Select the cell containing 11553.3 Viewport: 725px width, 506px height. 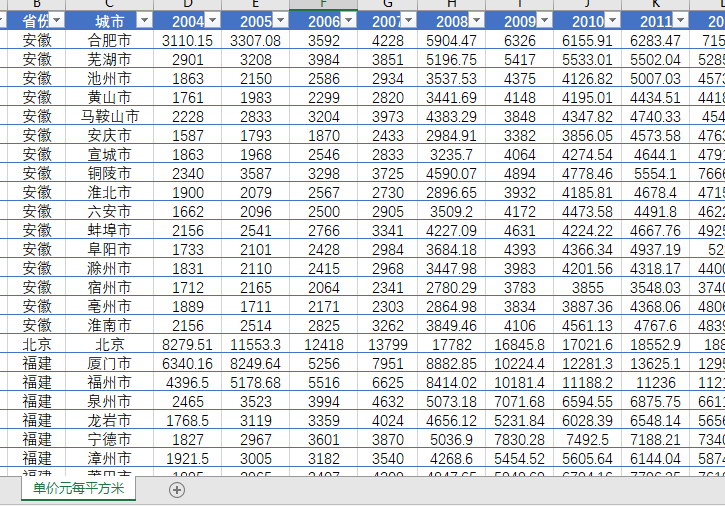point(255,344)
